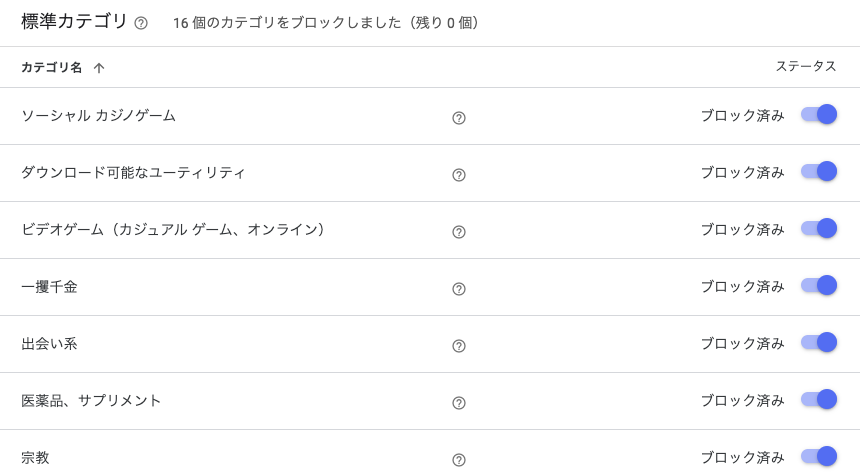Image resolution: width=860 pixels, height=473 pixels.
Task: Click the カテゴリ名 column header
Action: click(52, 68)
